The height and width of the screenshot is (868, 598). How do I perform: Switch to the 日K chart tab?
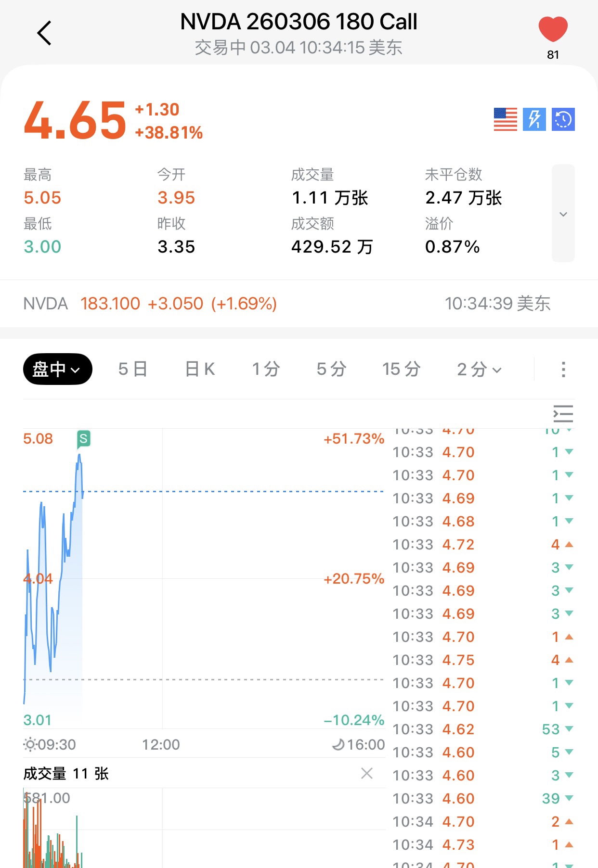[200, 369]
